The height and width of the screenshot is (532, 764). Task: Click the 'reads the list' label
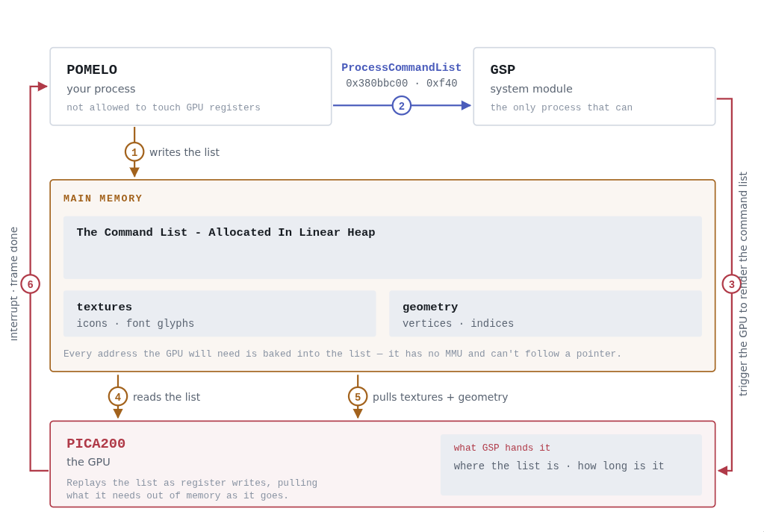click(x=166, y=397)
